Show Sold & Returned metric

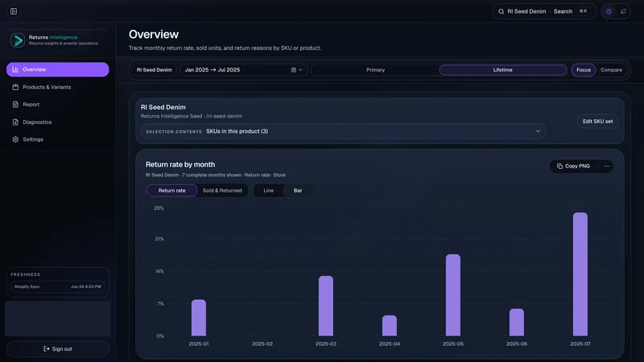[222, 191]
